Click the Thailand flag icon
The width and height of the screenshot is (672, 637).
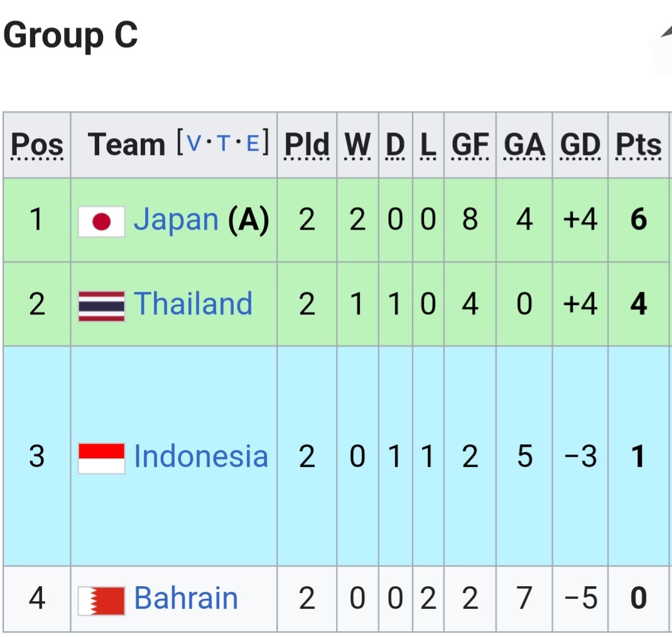101,306
